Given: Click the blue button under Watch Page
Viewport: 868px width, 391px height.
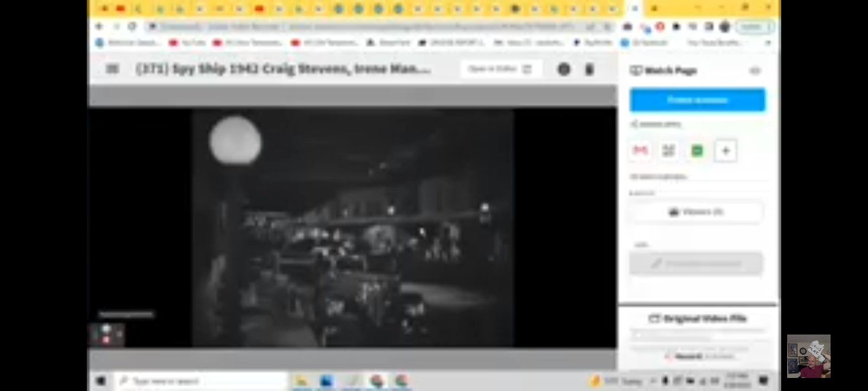Looking at the screenshot, I should pyautogui.click(x=697, y=100).
